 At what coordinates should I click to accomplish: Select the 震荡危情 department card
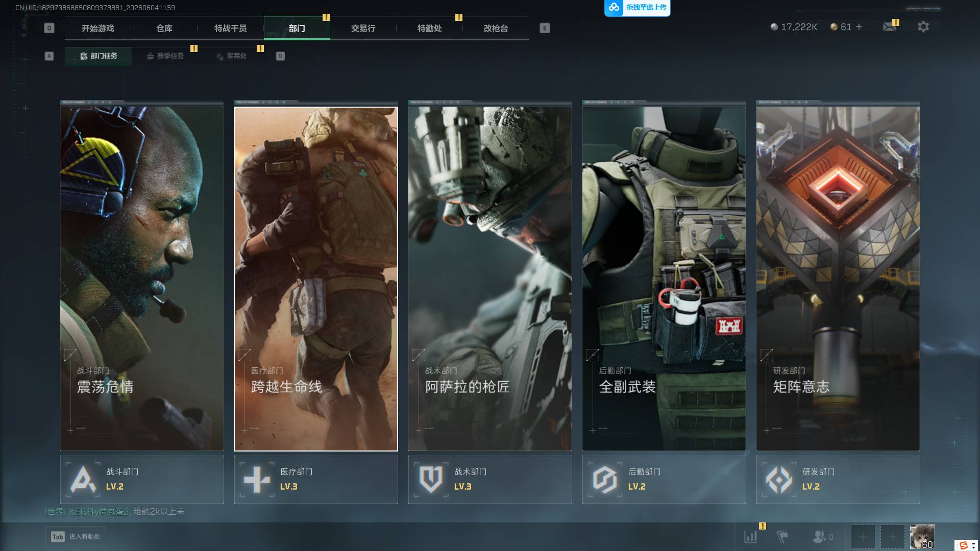click(142, 279)
